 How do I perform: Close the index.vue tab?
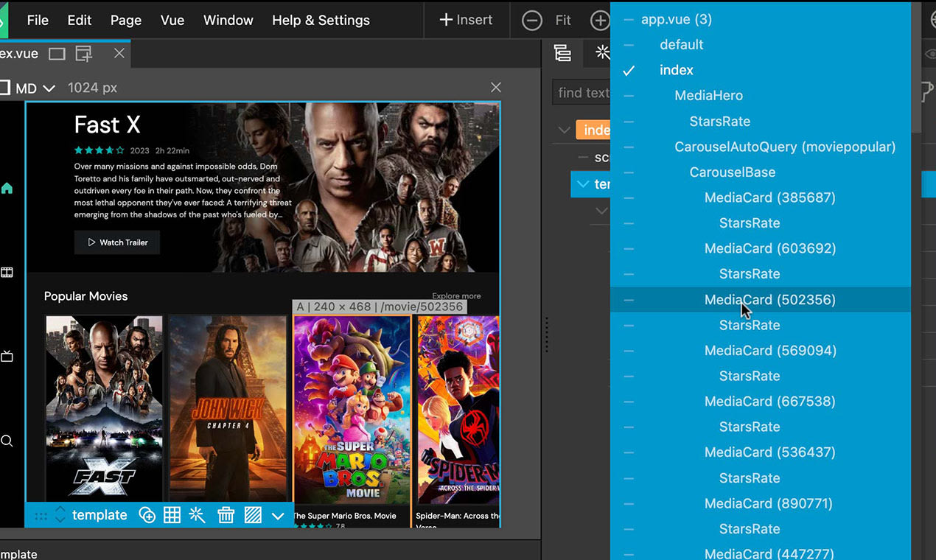[x=119, y=54]
